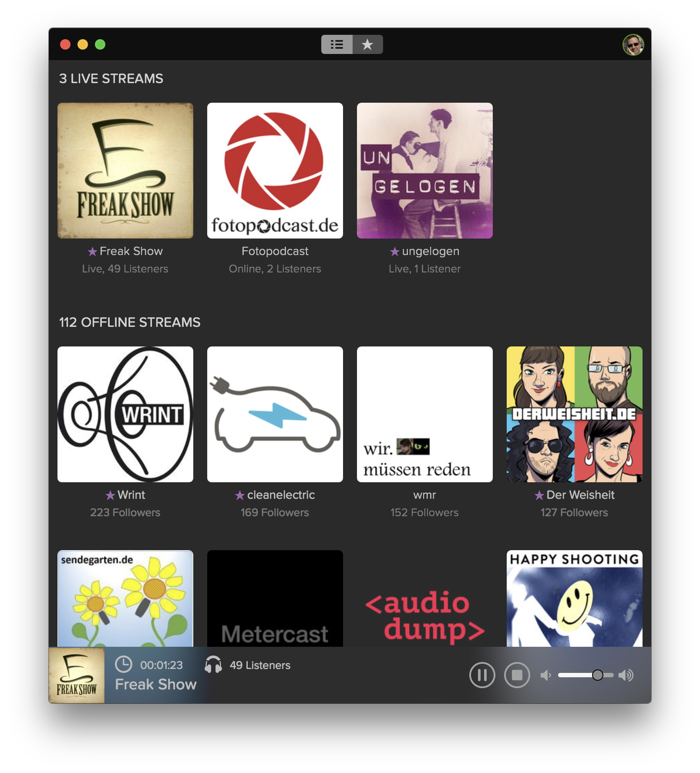Open the user profile avatar
The width and height of the screenshot is (700, 773).
[x=633, y=45]
